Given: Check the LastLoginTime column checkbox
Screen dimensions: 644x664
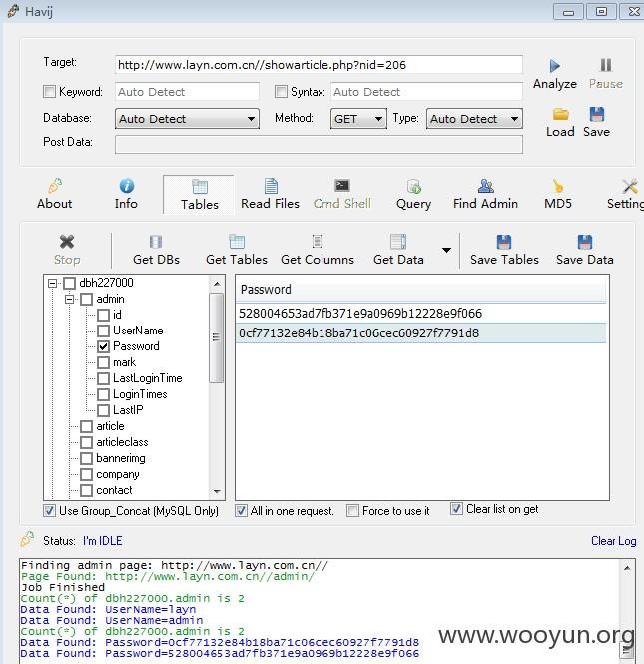Looking at the screenshot, I should (x=103, y=378).
